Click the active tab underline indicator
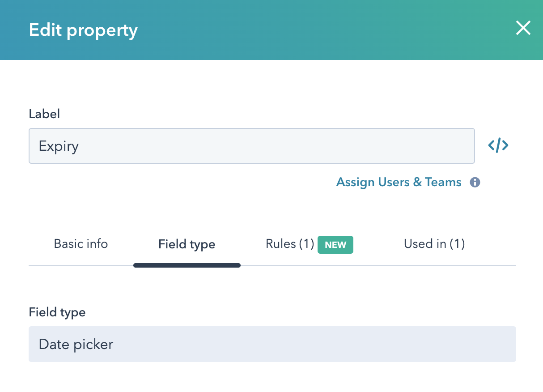This screenshot has width=543, height=392. (187, 265)
